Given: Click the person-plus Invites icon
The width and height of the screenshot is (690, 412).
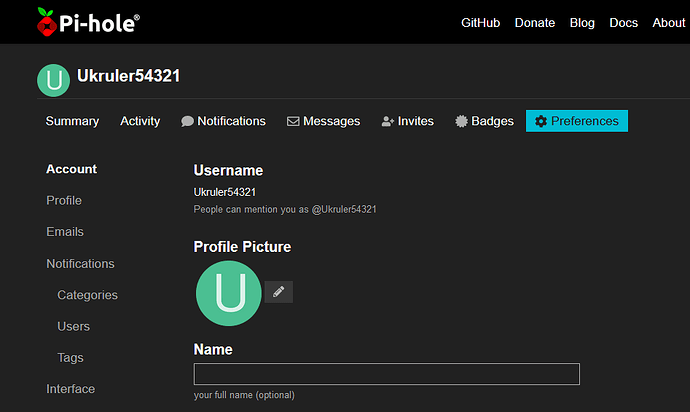Looking at the screenshot, I should click(387, 121).
